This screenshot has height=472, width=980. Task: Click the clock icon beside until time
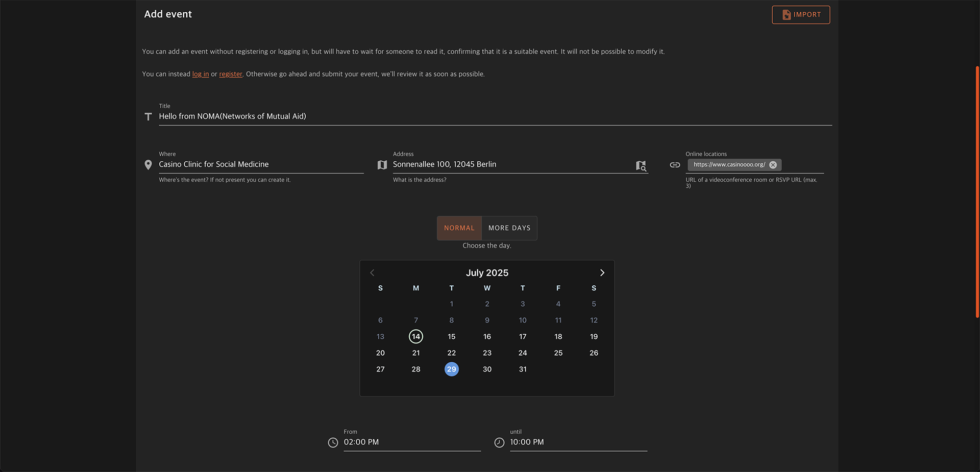(499, 443)
